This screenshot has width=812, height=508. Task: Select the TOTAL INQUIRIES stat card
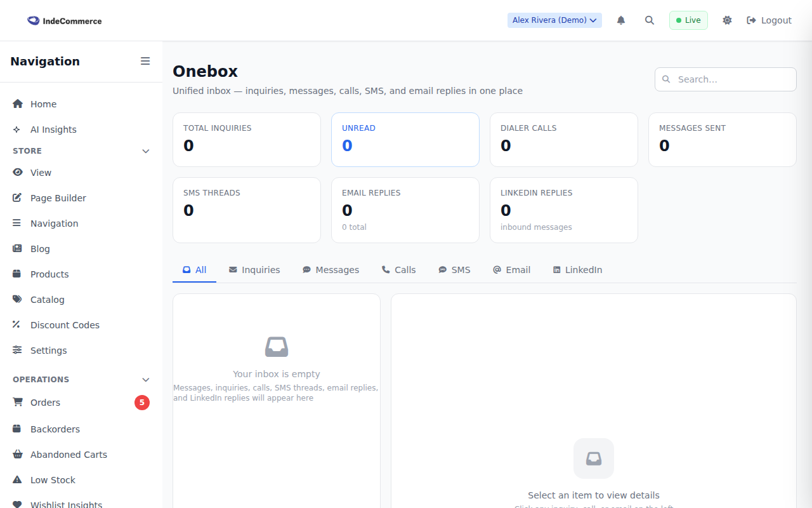click(x=247, y=140)
